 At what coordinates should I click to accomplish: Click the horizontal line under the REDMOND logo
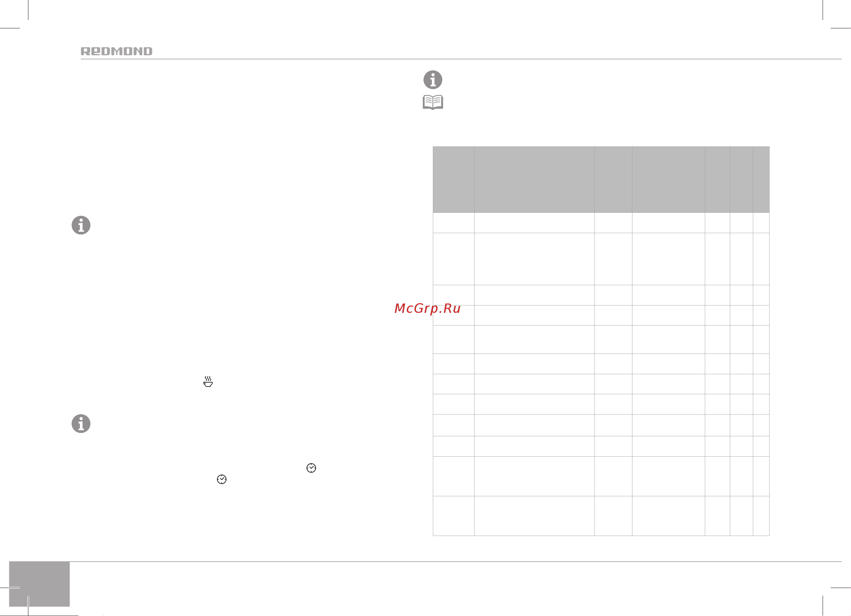461,59
